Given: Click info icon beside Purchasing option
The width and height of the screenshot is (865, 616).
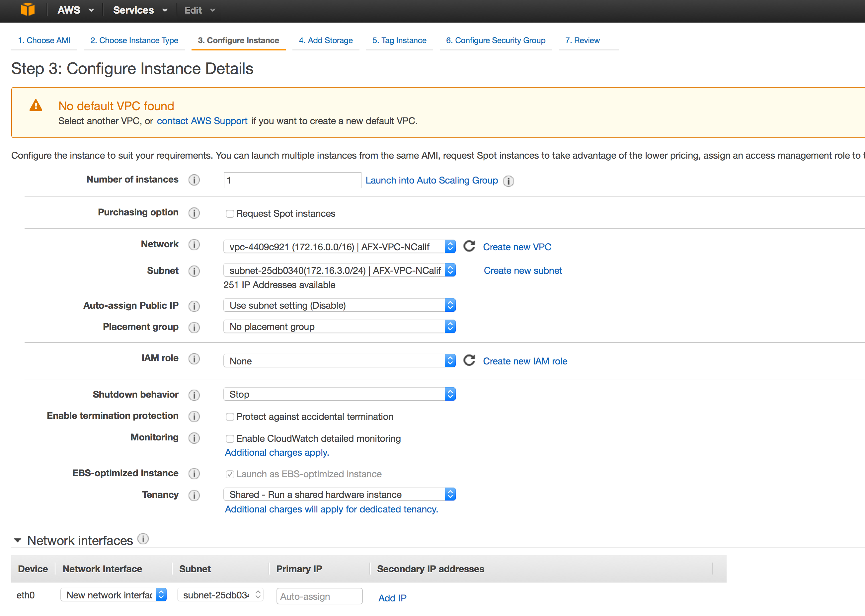Looking at the screenshot, I should (x=194, y=213).
